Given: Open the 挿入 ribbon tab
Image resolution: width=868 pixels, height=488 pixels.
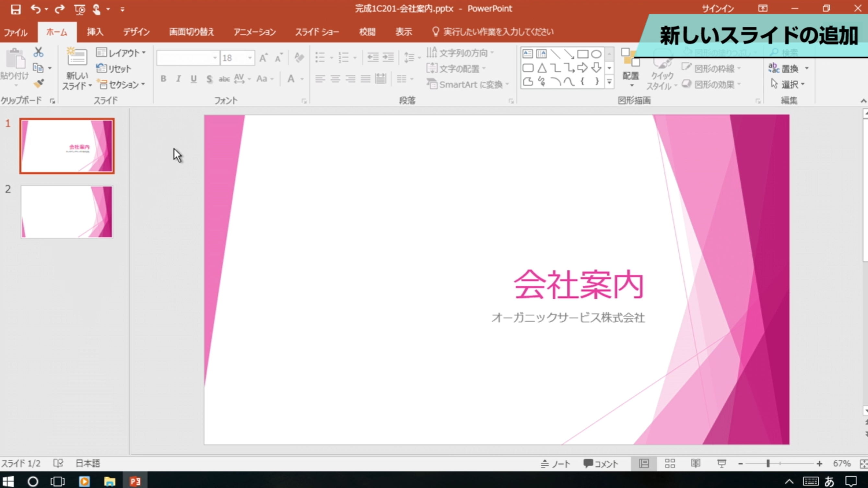Looking at the screenshot, I should [x=95, y=32].
